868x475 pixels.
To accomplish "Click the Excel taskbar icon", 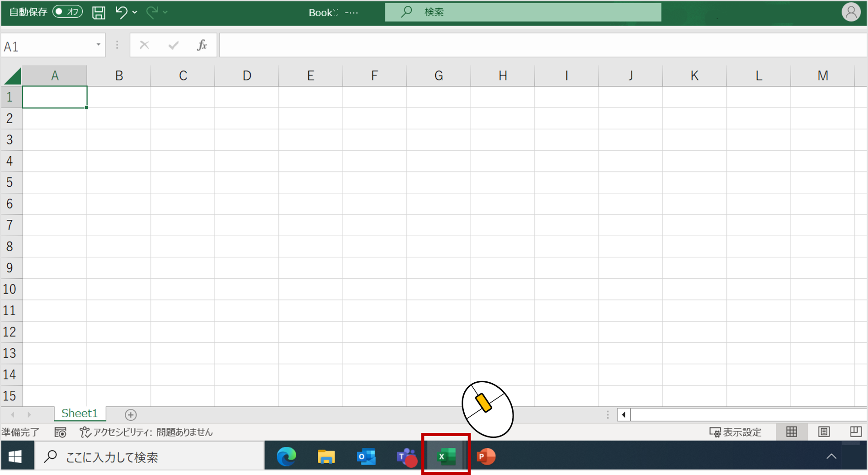I will (x=446, y=456).
